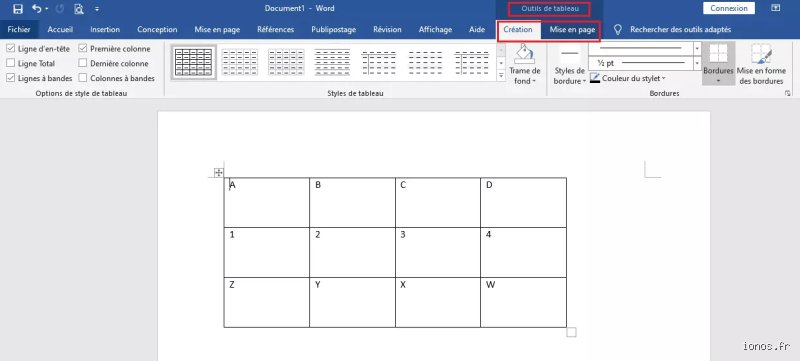Expand the Bordures dropdown arrow
This screenshot has height=361, width=800.
[718, 81]
